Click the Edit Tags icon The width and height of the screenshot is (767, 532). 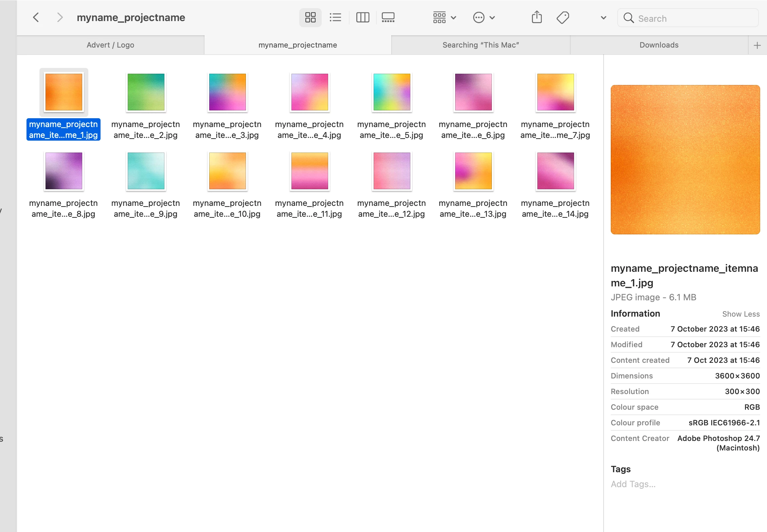563,17
